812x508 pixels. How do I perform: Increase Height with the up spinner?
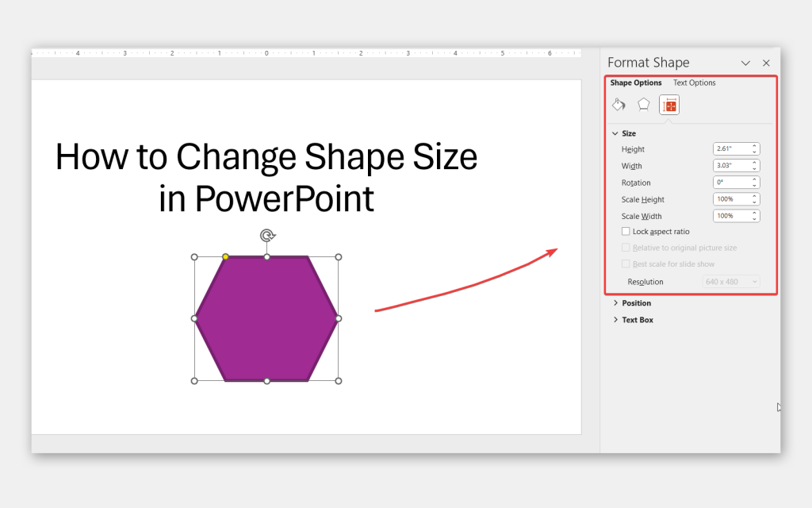755,146
